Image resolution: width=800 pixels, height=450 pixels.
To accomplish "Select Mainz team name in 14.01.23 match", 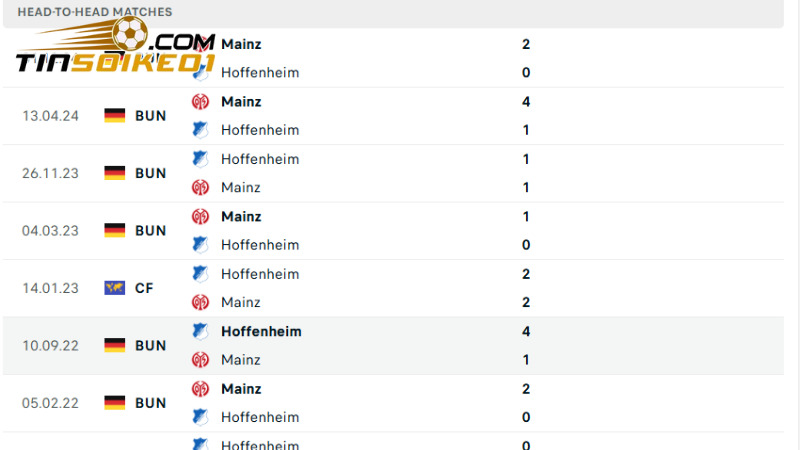I will (241, 302).
